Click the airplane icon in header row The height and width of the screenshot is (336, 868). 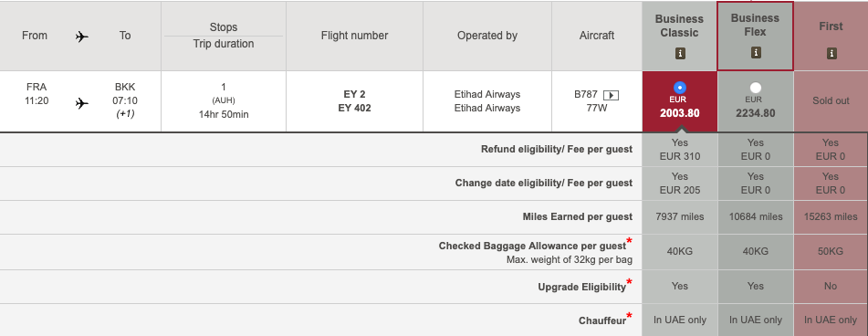coord(82,37)
